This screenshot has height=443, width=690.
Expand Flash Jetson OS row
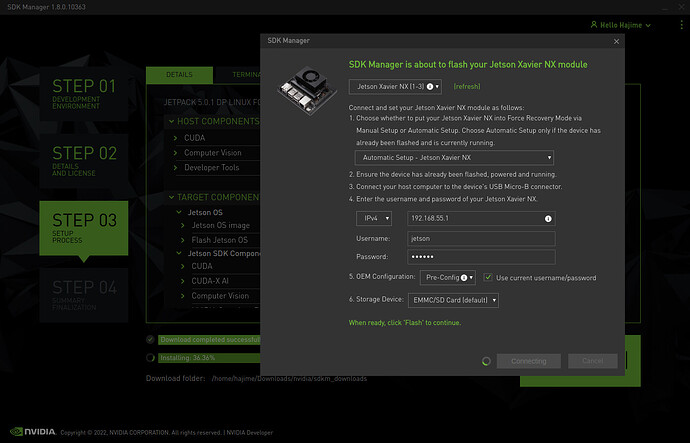(183, 240)
